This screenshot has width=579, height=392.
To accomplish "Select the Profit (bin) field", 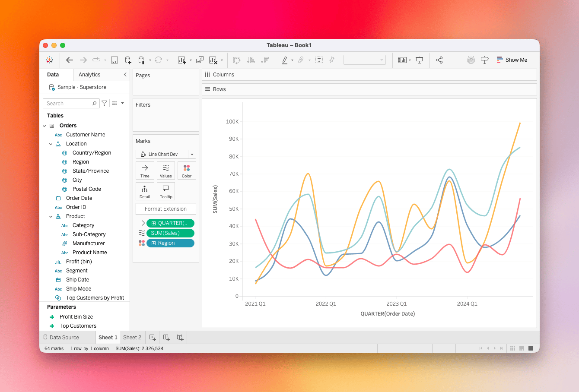I will tap(79, 262).
